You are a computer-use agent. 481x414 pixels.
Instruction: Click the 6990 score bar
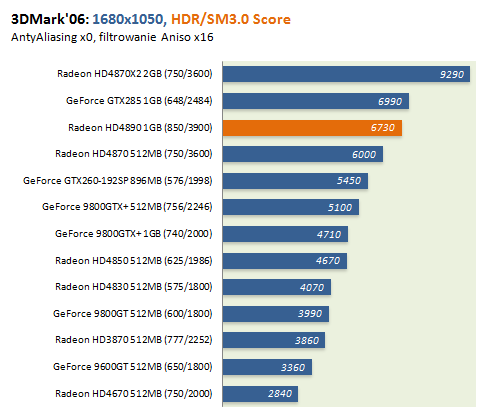tap(316, 101)
